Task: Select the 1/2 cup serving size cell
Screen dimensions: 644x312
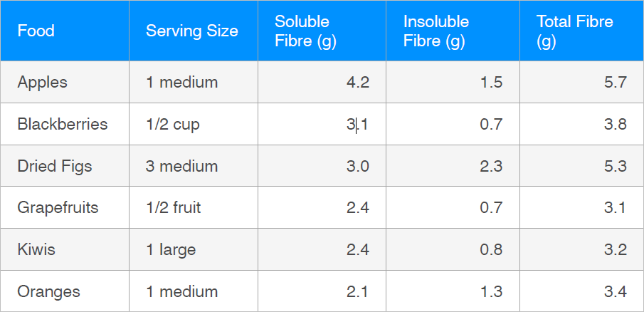Action: 194,124
